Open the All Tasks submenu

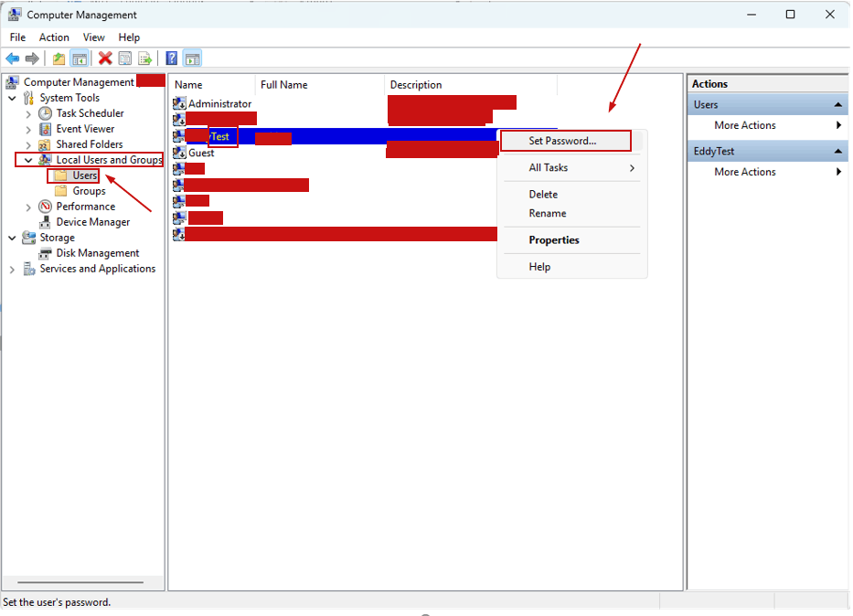571,168
